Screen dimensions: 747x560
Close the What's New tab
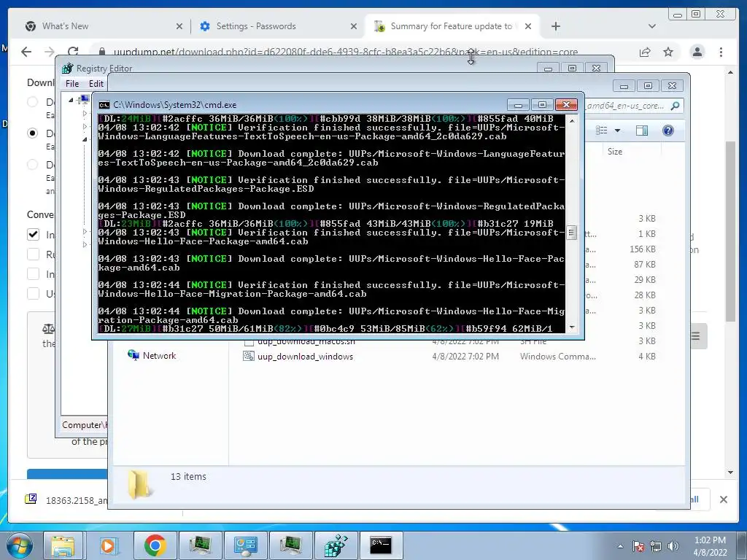pos(179,26)
